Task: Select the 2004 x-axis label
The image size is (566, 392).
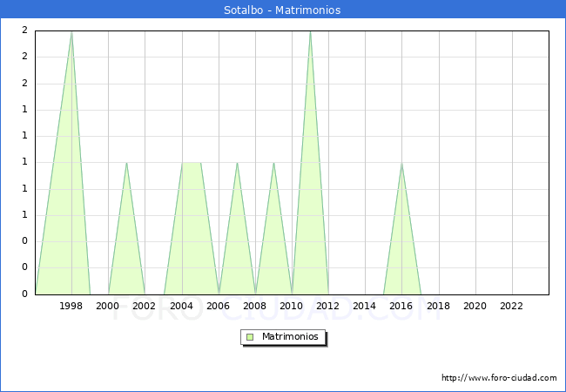Action: tap(181, 306)
